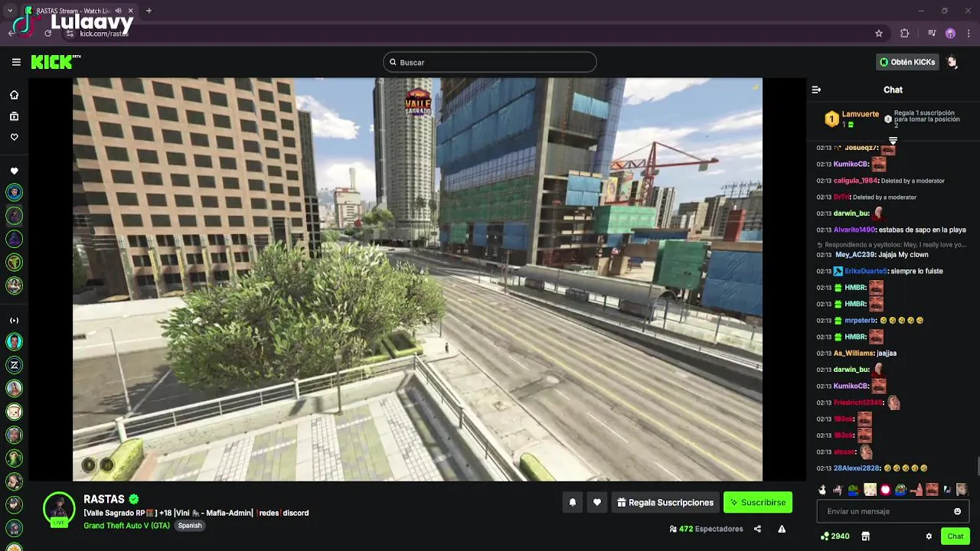This screenshot has width=980, height=551.
Task: Click the green Suscribirse button
Action: 758,502
